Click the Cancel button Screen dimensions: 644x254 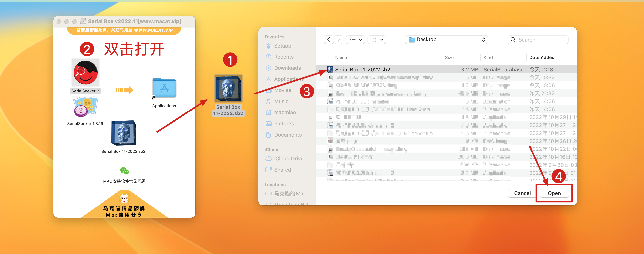coord(522,193)
